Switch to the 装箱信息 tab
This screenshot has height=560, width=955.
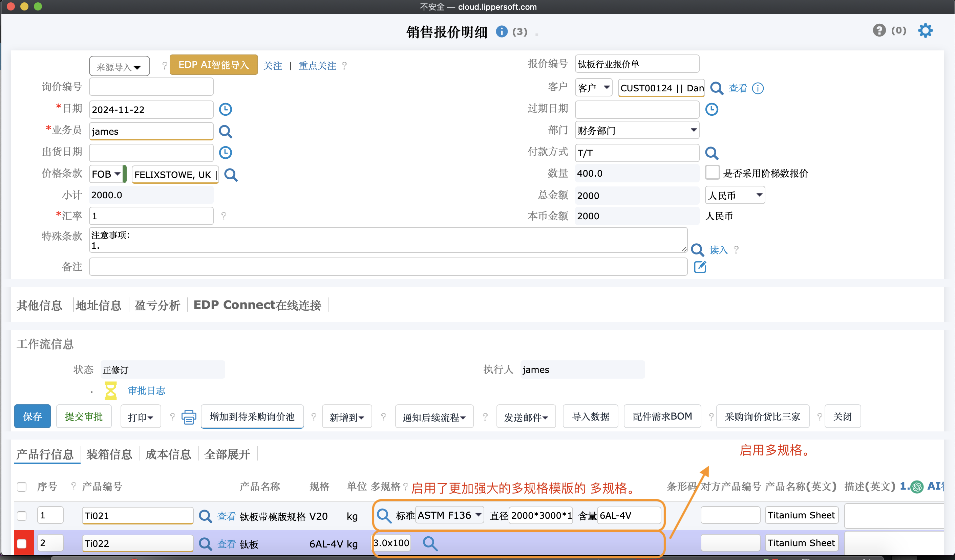[x=109, y=454]
